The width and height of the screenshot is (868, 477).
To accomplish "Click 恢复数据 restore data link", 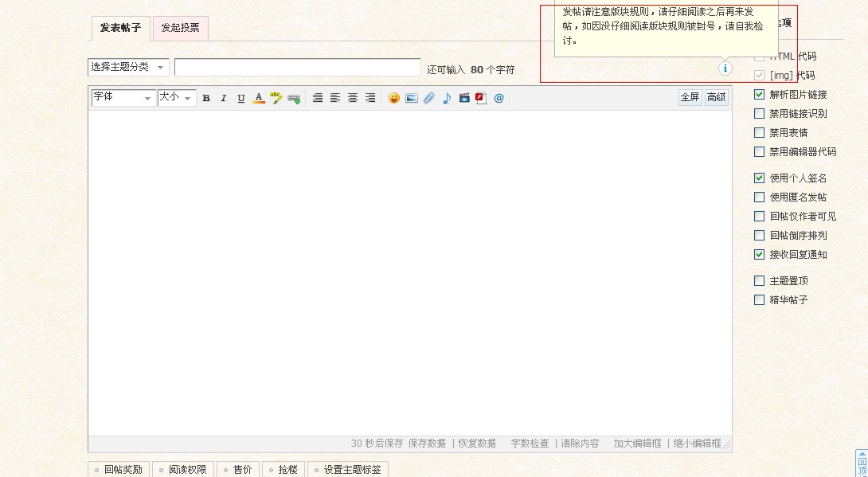I will pyautogui.click(x=477, y=444).
